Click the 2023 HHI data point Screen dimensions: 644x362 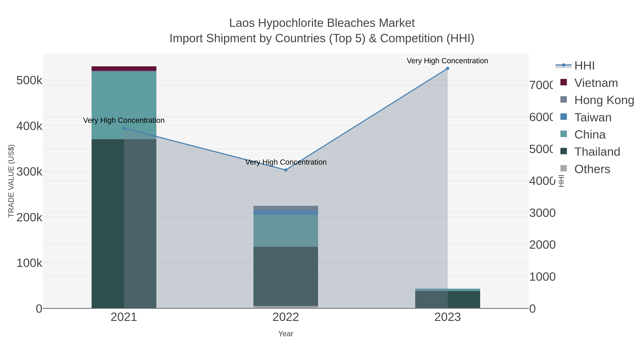tap(448, 68)
